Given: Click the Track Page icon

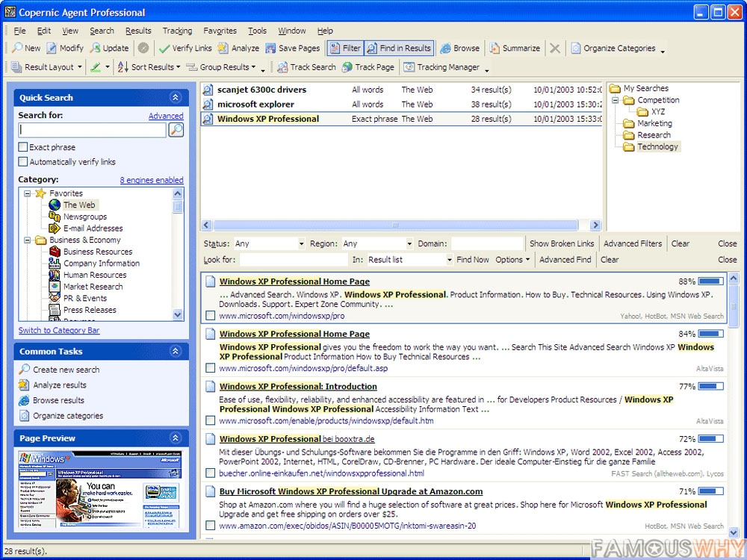Looking at the screenshot, I should click(347, 67).
